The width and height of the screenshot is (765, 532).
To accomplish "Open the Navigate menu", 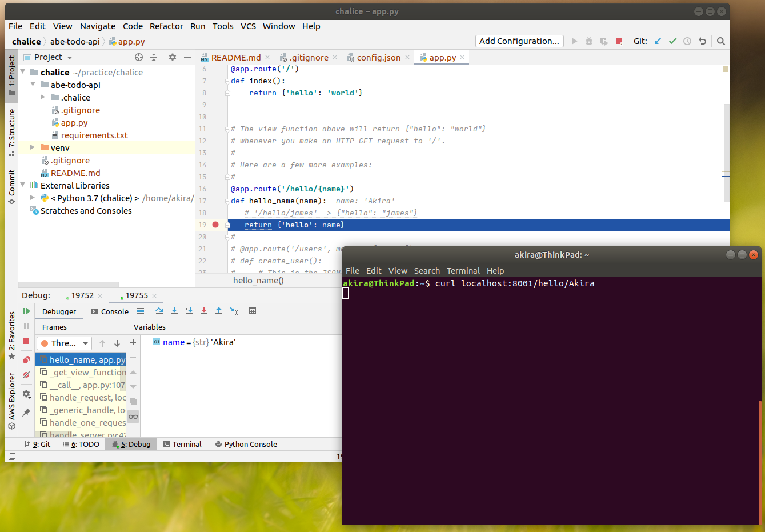I will 97,26.
